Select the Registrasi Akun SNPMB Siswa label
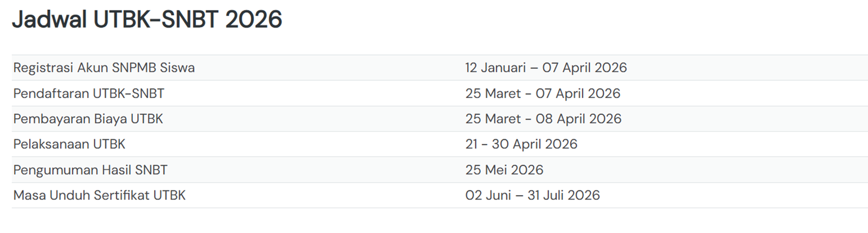 104,68
